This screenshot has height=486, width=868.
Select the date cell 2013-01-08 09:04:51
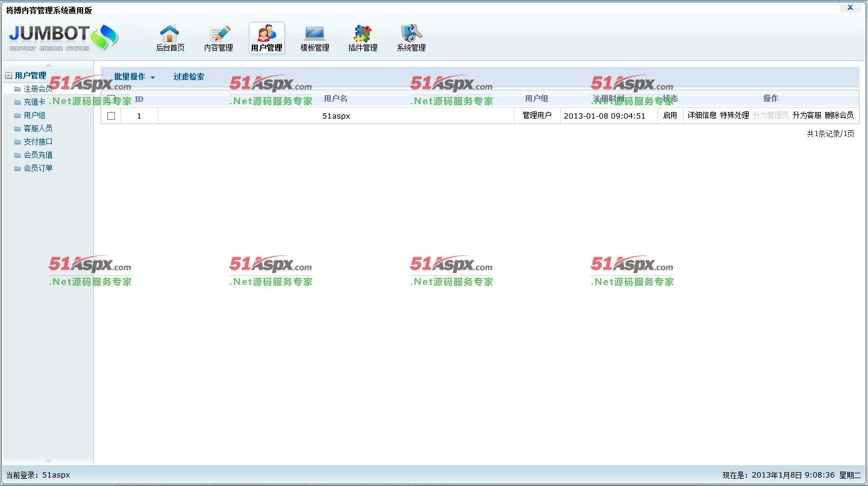(x=609, y=116)
